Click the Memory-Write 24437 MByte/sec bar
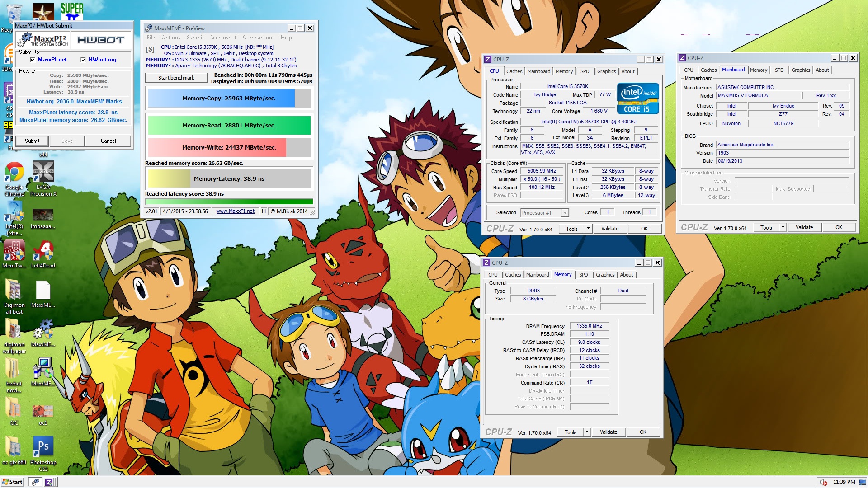 point(229,147)
